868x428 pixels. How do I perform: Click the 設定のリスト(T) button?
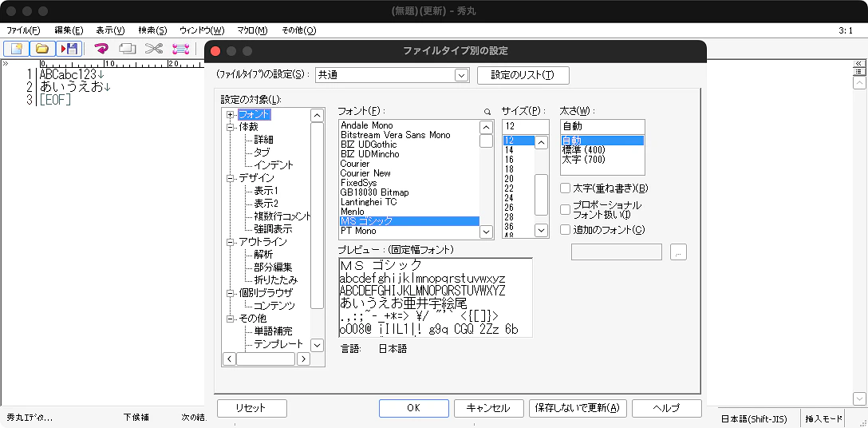pos(523,75)
